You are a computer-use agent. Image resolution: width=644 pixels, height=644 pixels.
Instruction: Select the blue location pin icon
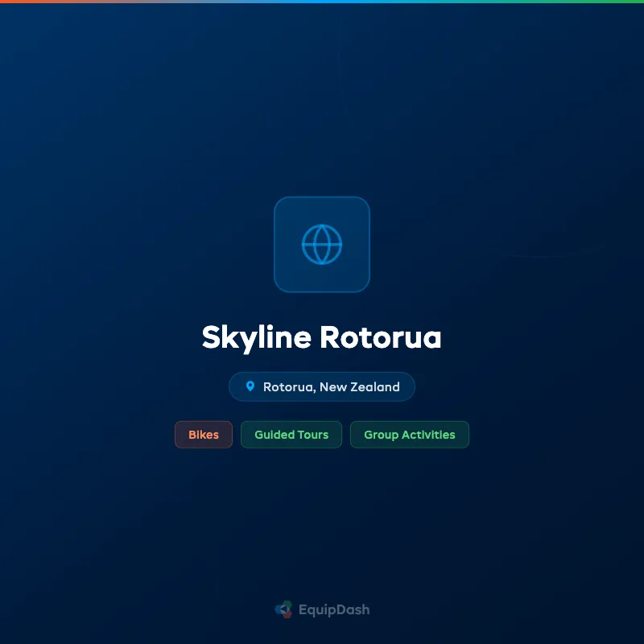tap(251, 386)
